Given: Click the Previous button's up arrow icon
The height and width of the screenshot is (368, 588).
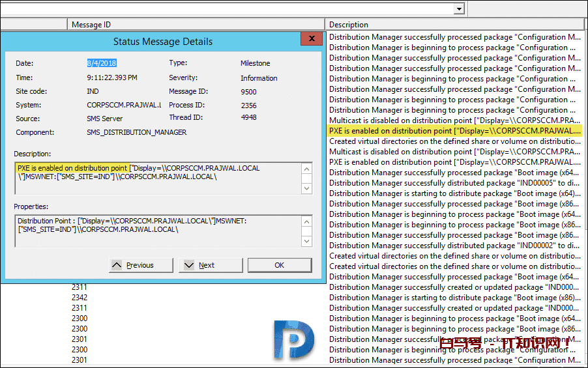Looking at the screenshot, I should coord(117,265).
